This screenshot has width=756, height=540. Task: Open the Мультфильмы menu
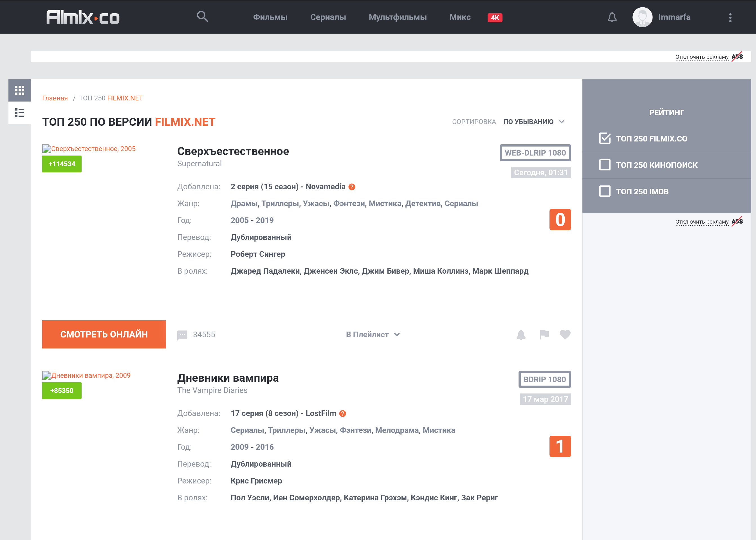tap(398, 17)
